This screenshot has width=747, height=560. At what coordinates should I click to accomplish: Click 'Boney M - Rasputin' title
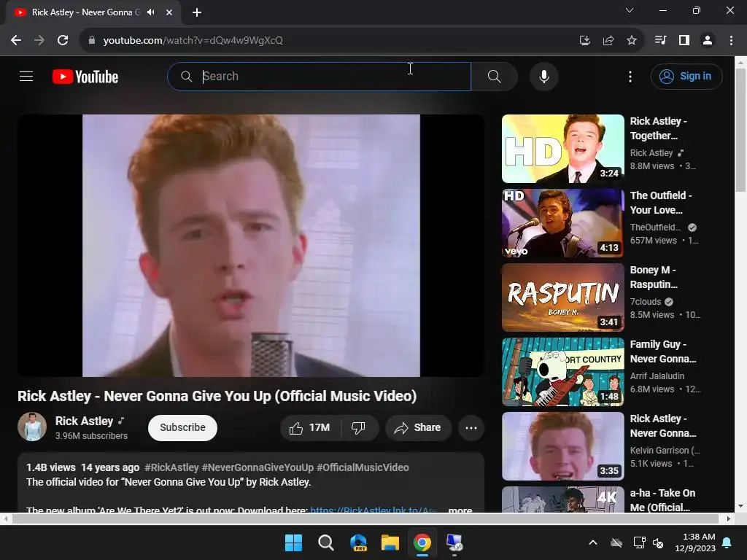coord(654,276)
